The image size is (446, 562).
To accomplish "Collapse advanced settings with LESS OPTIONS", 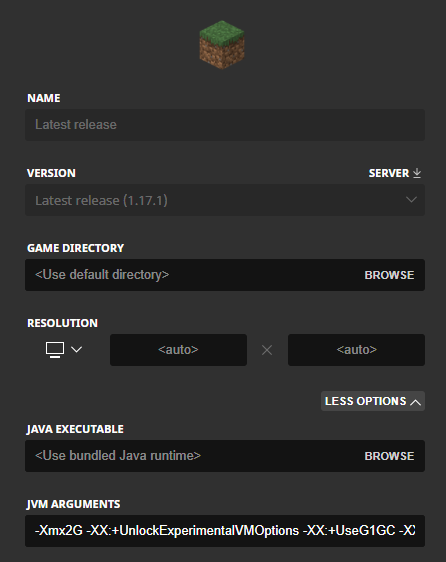I will pyautogui.click(x=373, y=401).
